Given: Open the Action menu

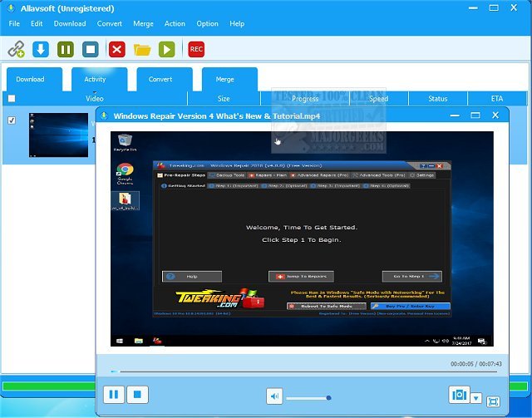Looking at the screenshot, I should (175, 24).
